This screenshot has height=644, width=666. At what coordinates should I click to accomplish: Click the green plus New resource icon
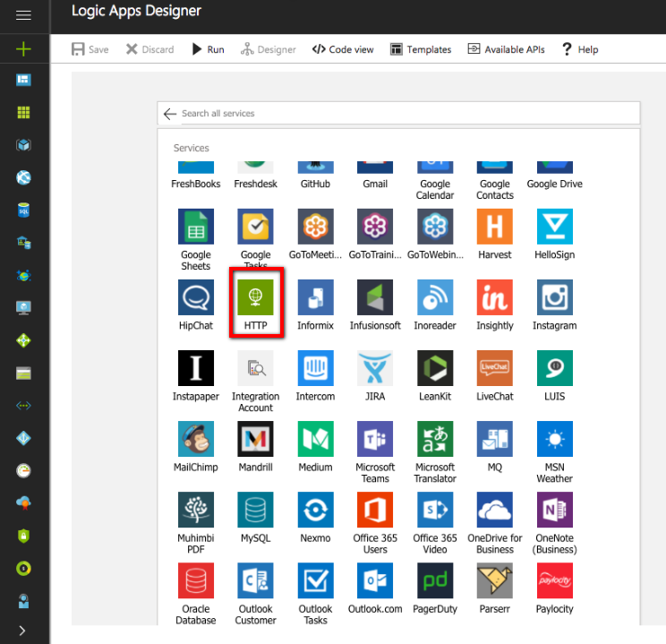(23, 49)
